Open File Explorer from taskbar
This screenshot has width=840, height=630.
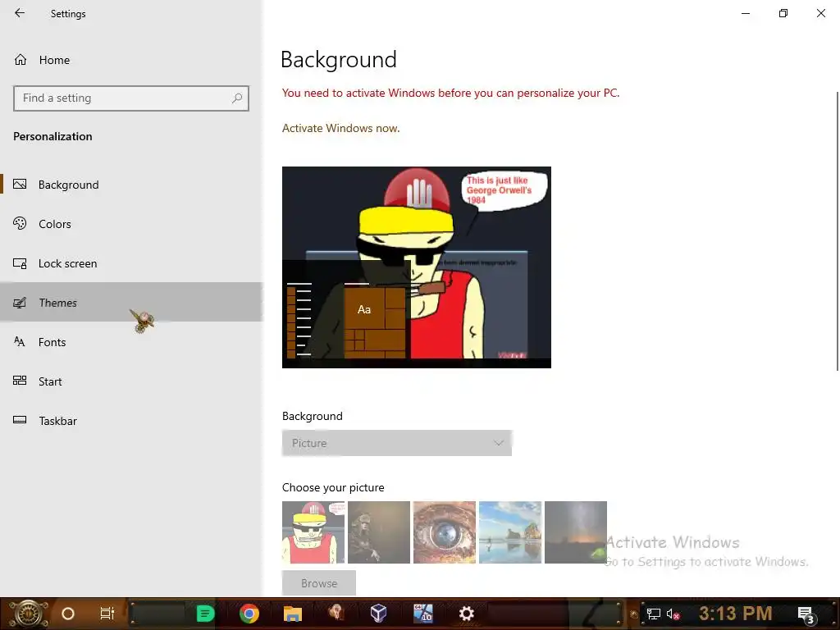pyautogui.click(x=293, y=614)
